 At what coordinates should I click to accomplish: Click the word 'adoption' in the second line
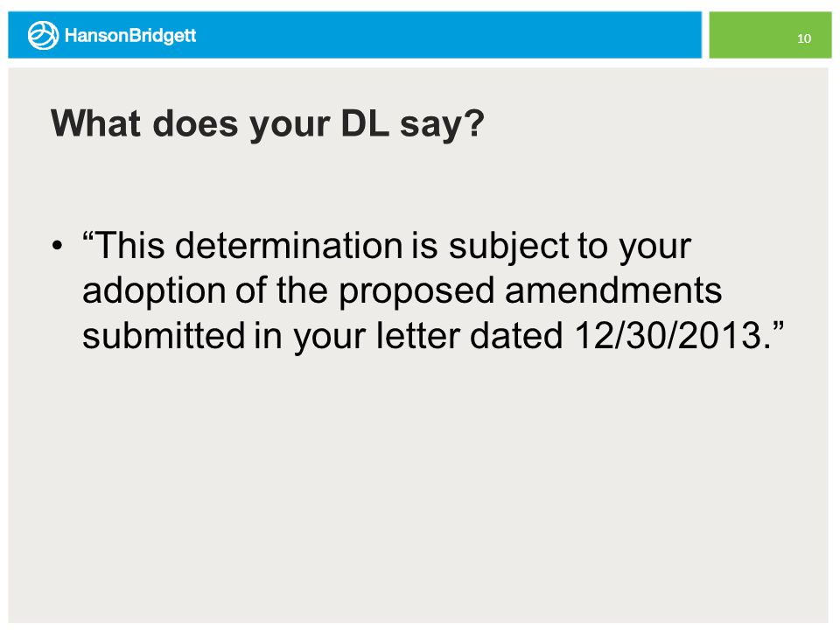pos(154,292)
